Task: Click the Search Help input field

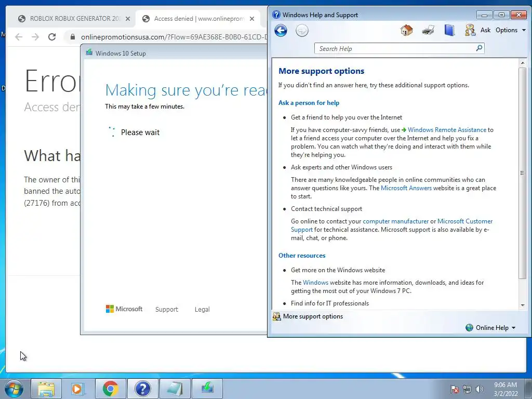Action: (395, 48)
